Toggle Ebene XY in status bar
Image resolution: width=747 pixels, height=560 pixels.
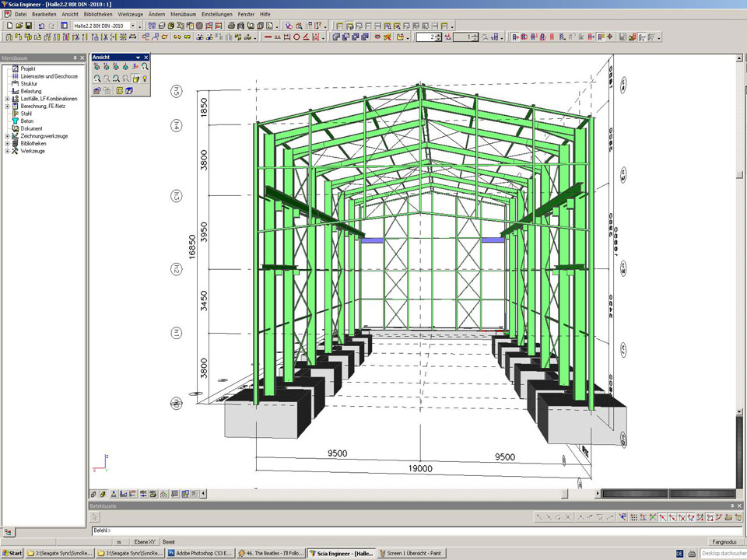[x=145, y=541]
